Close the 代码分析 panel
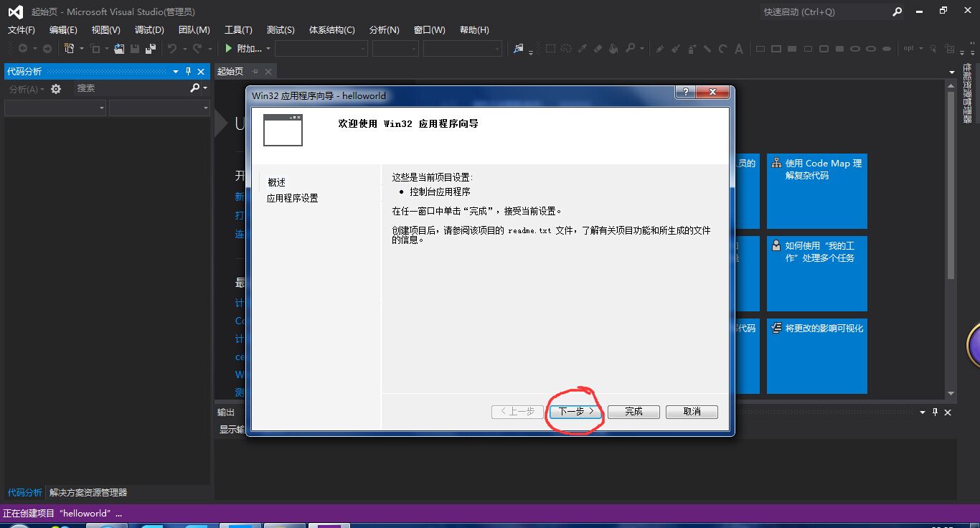This screenshot has height=528, width=980. click(x=202, y=71)
